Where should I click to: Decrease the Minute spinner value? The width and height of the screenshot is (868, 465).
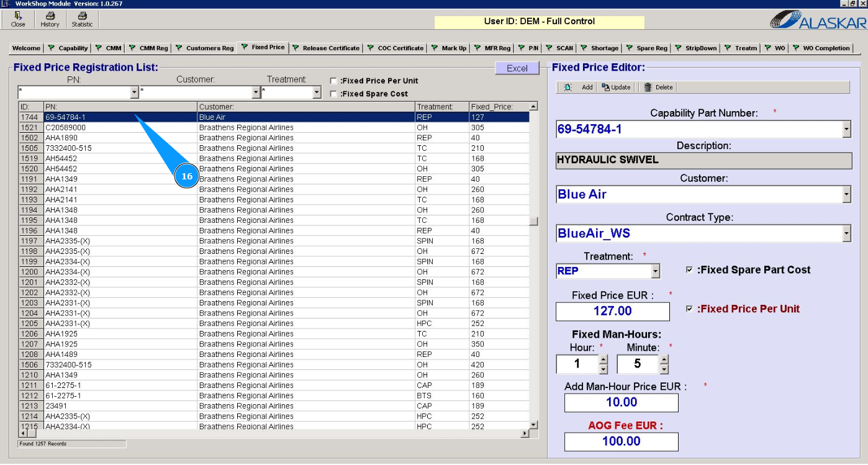point(664,369)
